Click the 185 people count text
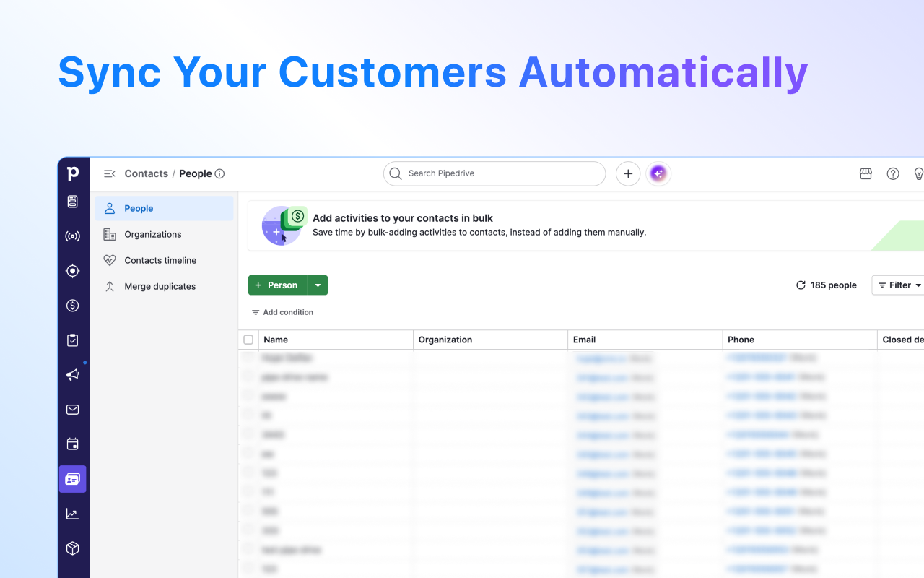 pyautogui.click(x=834, y=285)
